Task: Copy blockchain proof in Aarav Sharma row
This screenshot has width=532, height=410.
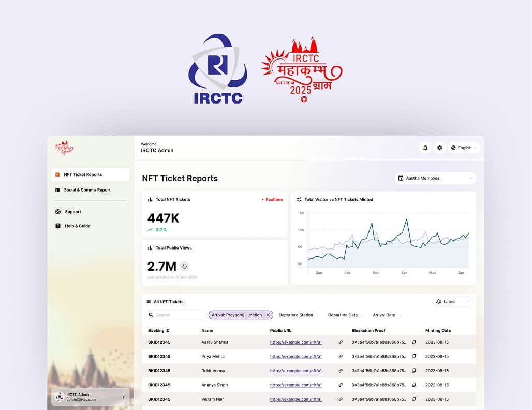Action: 414,342
